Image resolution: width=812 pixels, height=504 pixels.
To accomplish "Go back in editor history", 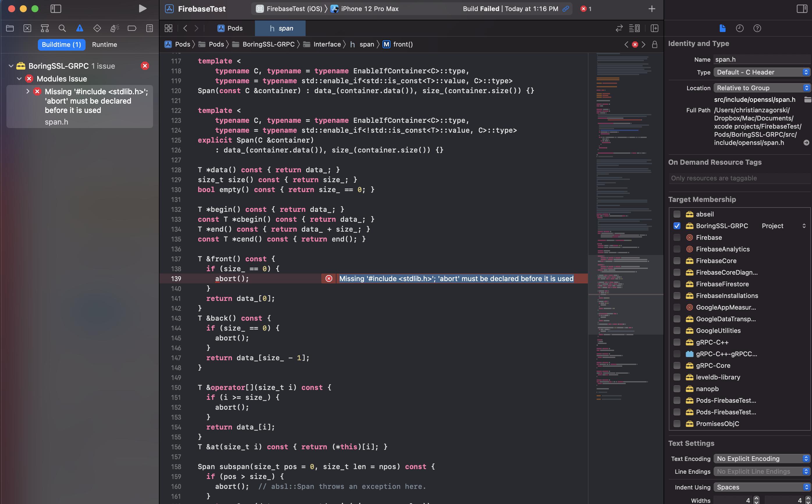I will click(185, 28).
